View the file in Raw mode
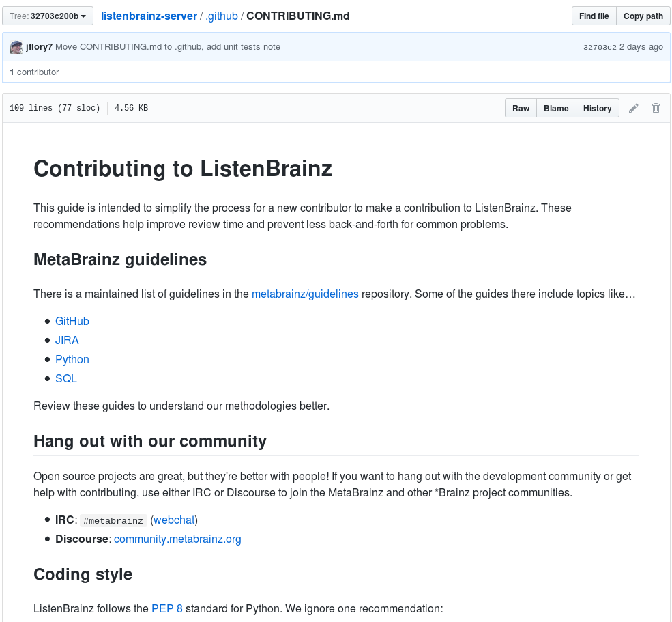 coord(521,108)
